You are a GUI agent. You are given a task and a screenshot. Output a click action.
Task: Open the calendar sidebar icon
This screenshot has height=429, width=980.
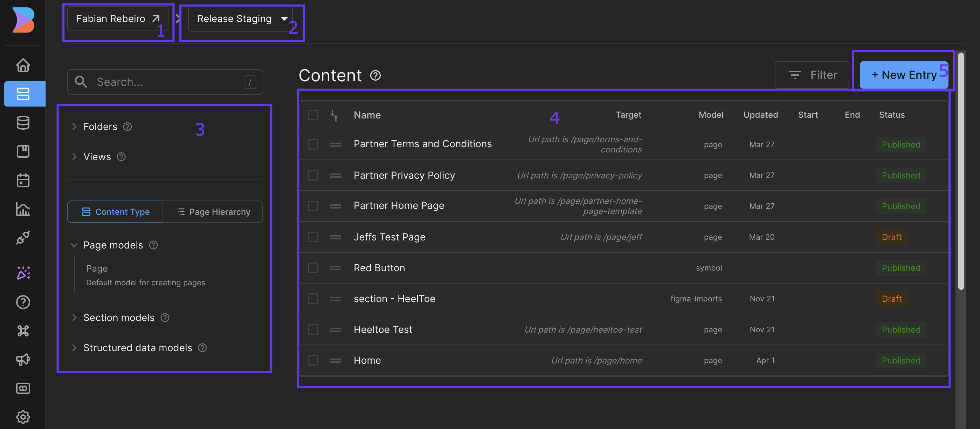coord(23,180)
